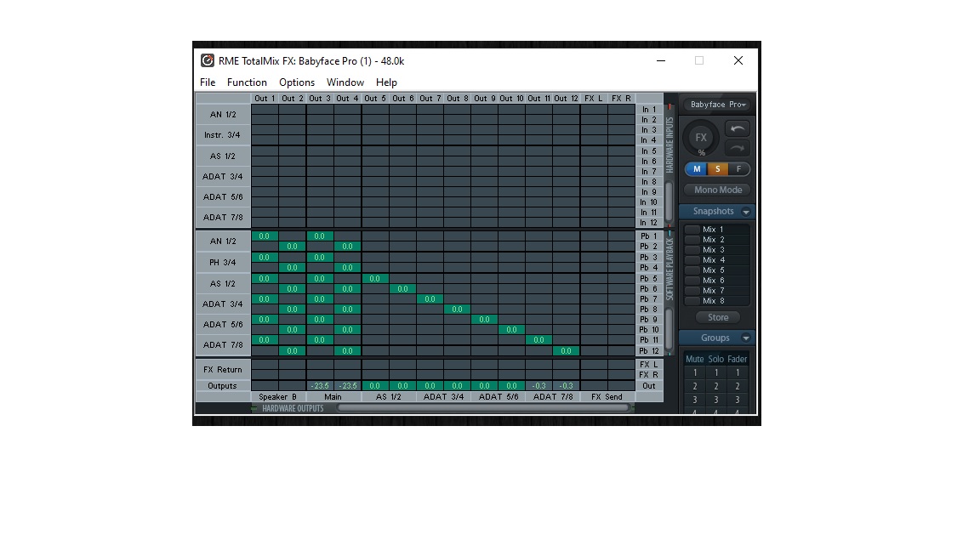980x551 pixels.
Task: Open the Function menu
Action: pos(247,82)
